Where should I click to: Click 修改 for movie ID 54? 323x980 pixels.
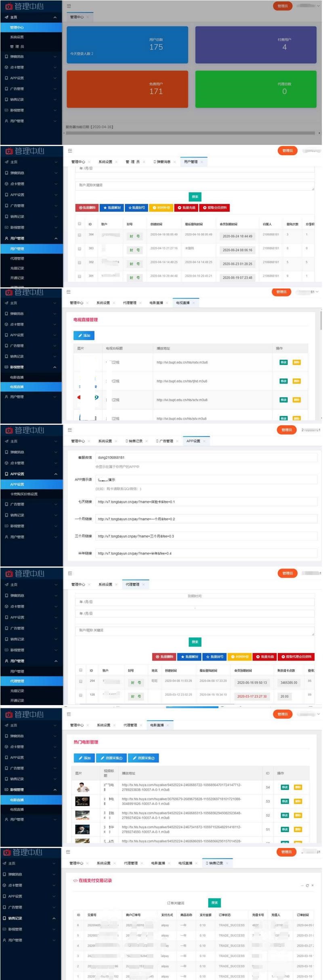(x=285, y=787)
